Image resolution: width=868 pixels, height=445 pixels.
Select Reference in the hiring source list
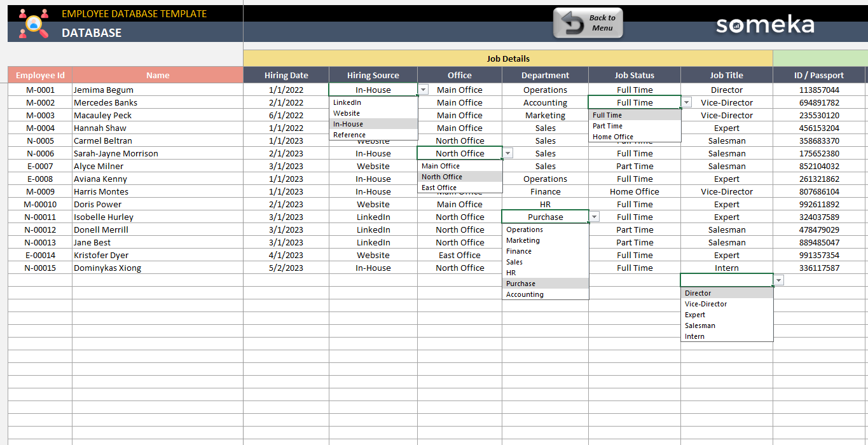point(348,135)
